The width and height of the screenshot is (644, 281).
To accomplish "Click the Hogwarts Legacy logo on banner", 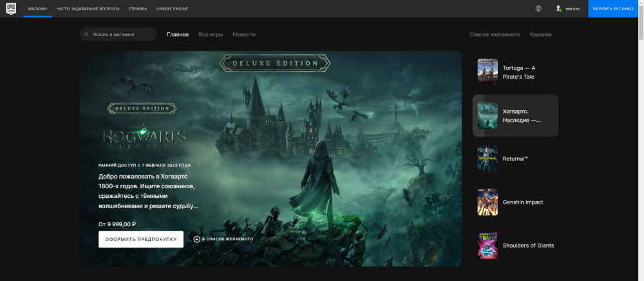I will (x=144, y=137).
